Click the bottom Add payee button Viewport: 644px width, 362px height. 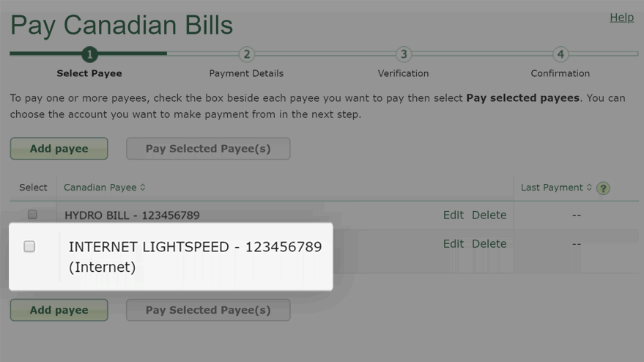(59, 310)
